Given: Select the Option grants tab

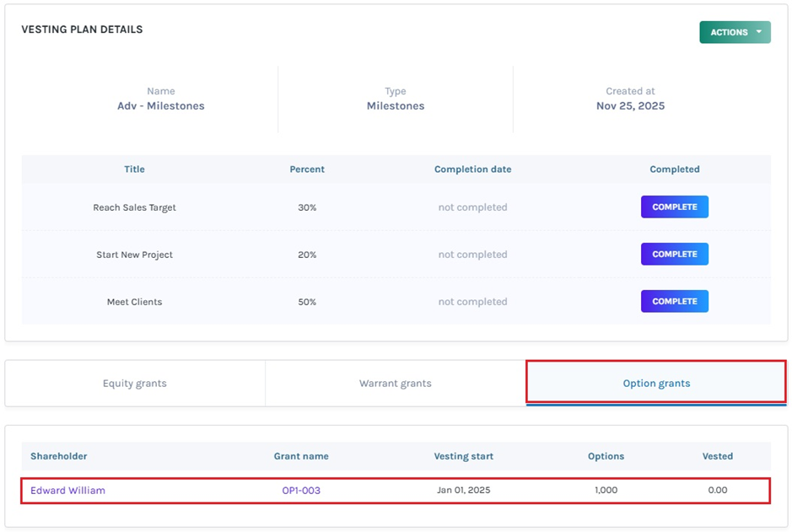Looking at the screenshot, I should (x=655, y=384).
